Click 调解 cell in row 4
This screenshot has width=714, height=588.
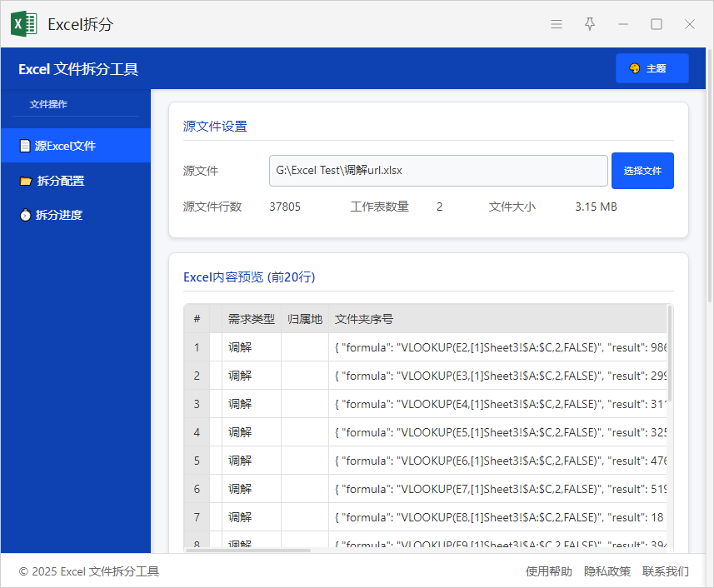[252, 432]
